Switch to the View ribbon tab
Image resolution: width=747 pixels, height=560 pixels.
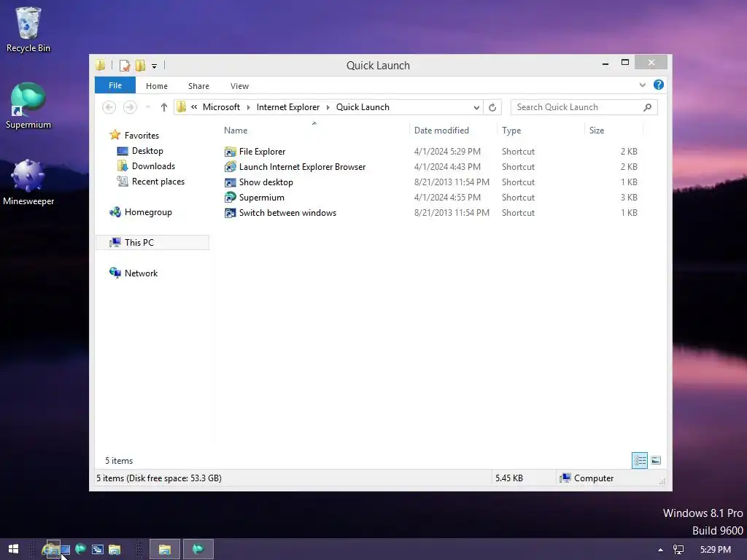[239, 86]
